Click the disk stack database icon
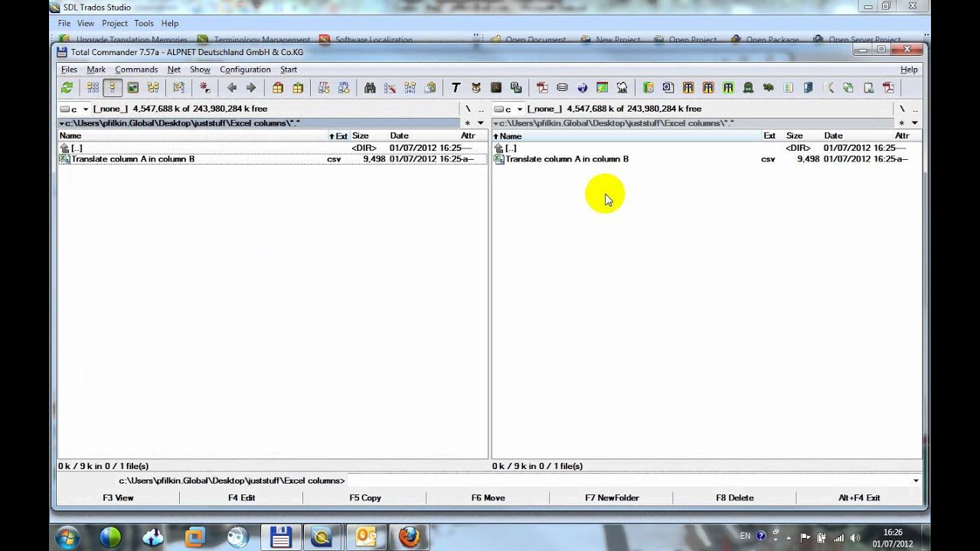980x551 pixels. (562, 88)
